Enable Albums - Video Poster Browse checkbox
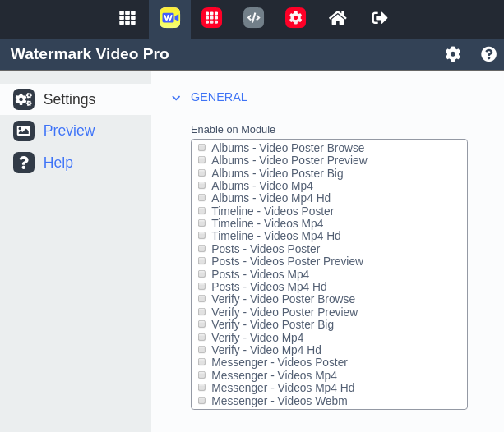The height and width of the screenshot is (432, 504). click(202, 148)
